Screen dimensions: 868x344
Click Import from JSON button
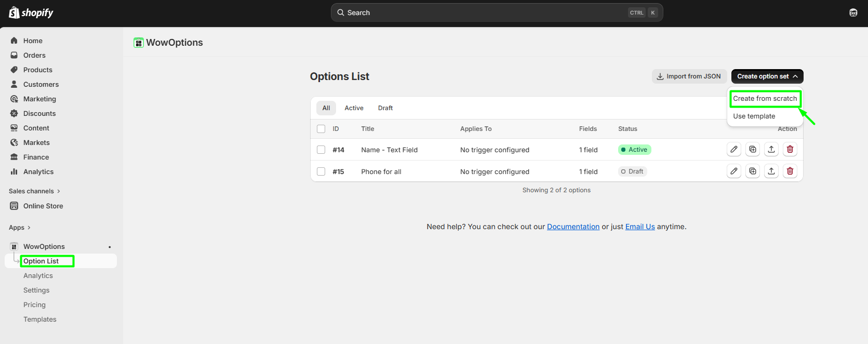click(x=689, y=76)
